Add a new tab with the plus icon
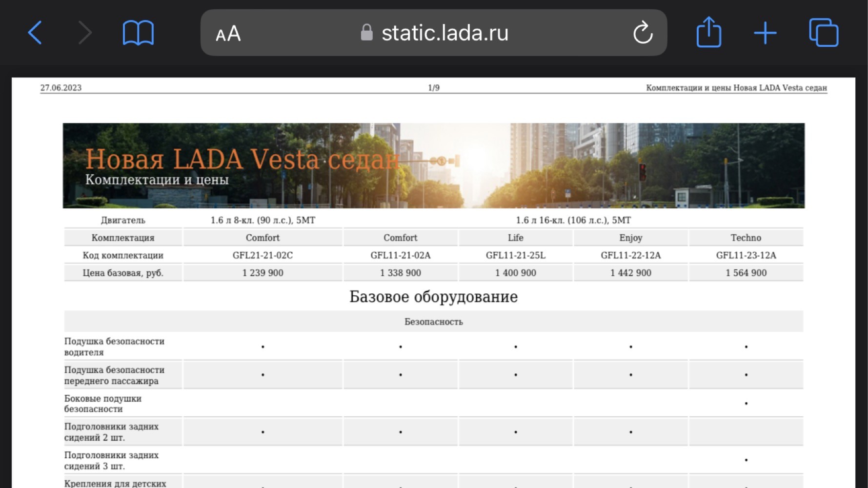This screenshot has height=488, width=868. point(765,33)
